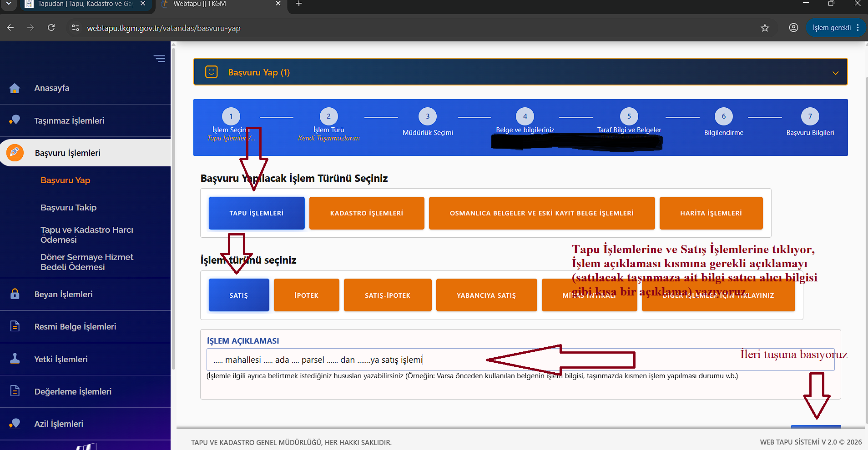Select the TAPU İŞLEMLERİ button
This screenshot has height=450, width=868.
point(257,213)
